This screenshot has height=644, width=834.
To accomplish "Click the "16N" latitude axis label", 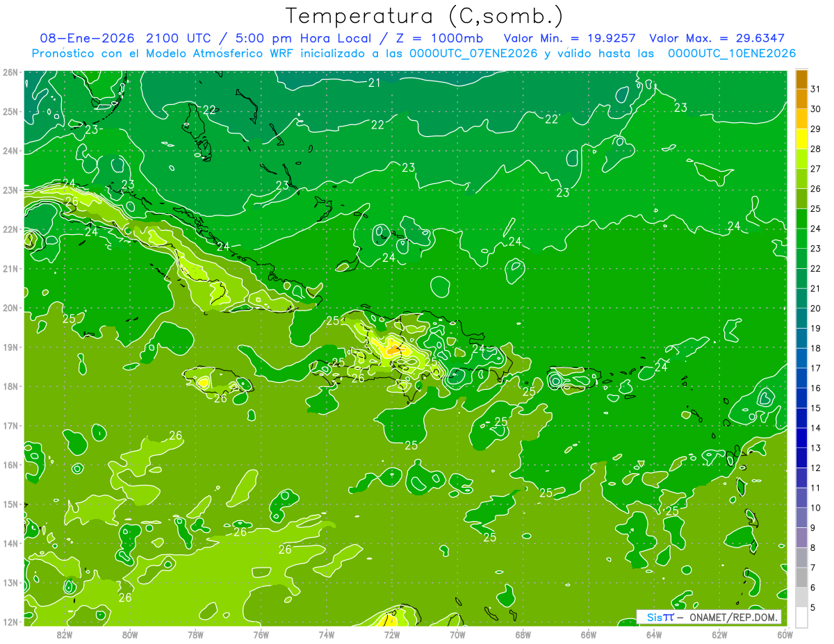I will pyautogui.click(x=10, y=465).
